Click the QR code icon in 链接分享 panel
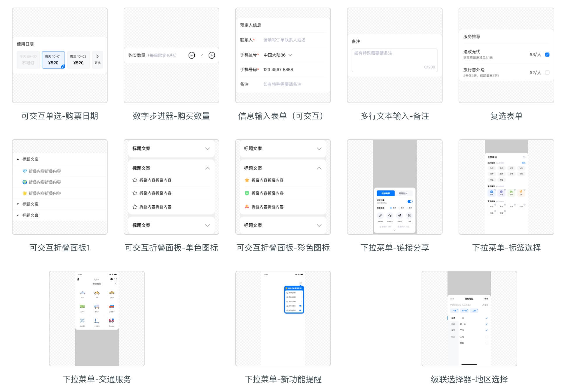The width and height of the screenshot is (565, 392). tap(409, 216)
